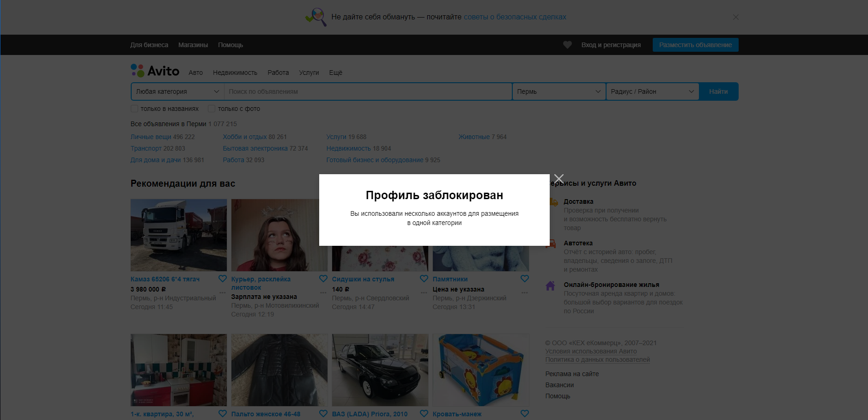Open Для дома и дачи category
Viewport: 868px width, 420px height.
coord(156,160)
